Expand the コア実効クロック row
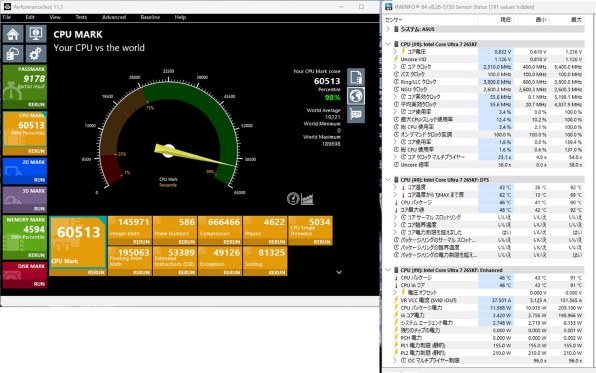Viewport: 596px width, 373px height. click(x=395, y=97)
